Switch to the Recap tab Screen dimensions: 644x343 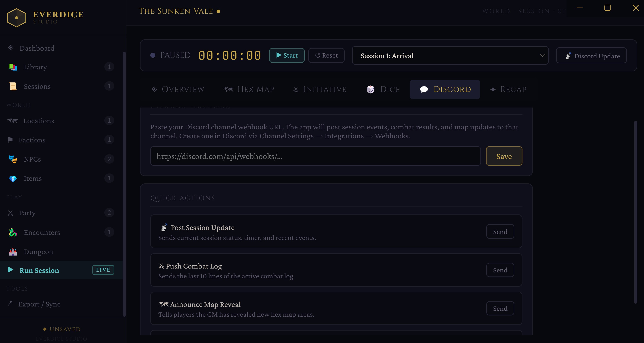(x=508, y=89)
